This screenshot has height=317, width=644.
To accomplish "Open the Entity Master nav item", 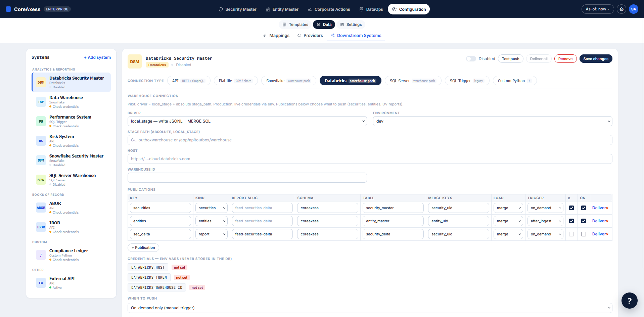I will [282, 9].
